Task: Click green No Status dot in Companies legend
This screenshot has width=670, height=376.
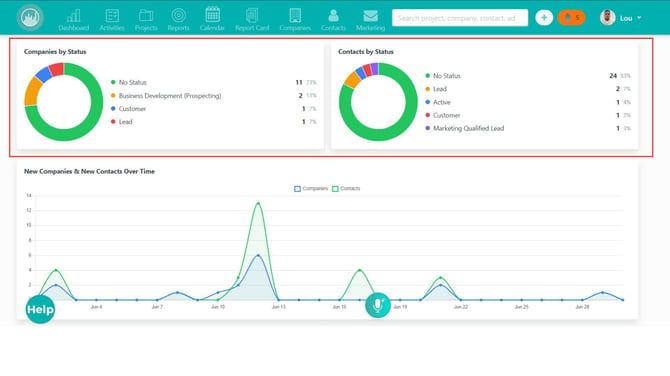Action: point(113,82)
